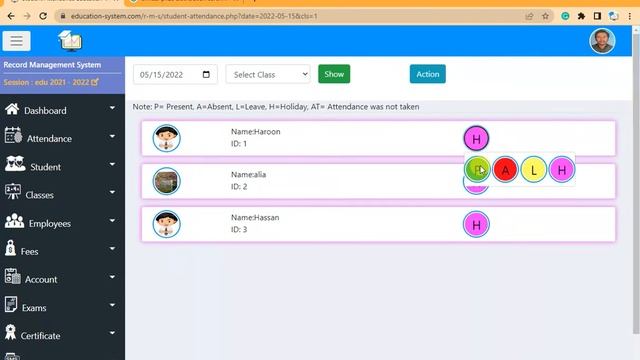Click the Name:alia text
Viewport: 640px width, 360px height.
click(249, 175)
